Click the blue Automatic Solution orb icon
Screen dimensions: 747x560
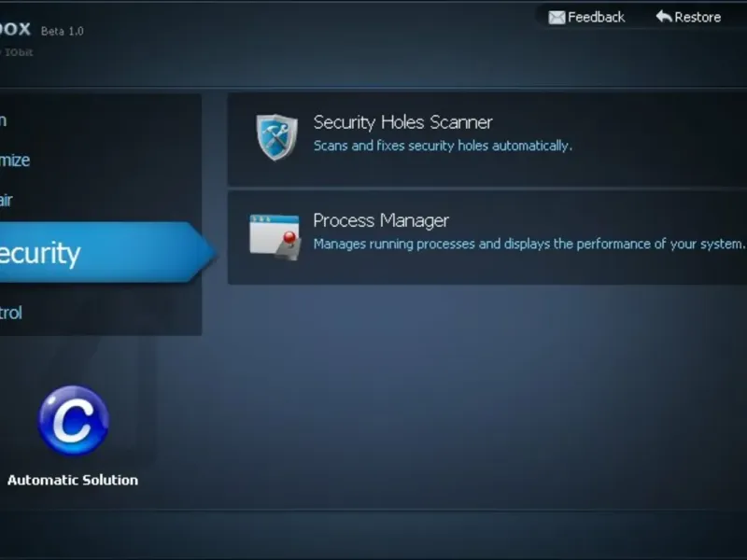[74, 421]
